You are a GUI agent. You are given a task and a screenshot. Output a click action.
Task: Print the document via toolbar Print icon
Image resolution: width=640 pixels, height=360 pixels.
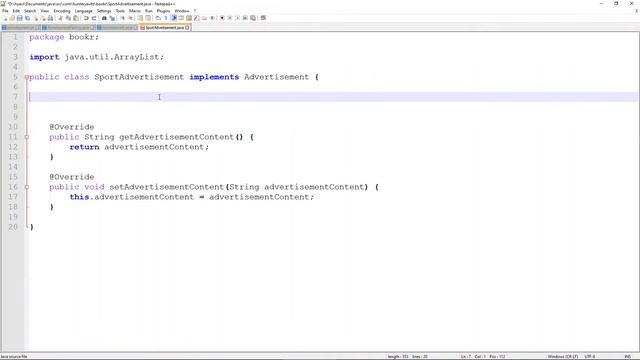pyautogui.click(x=50, y=18)
